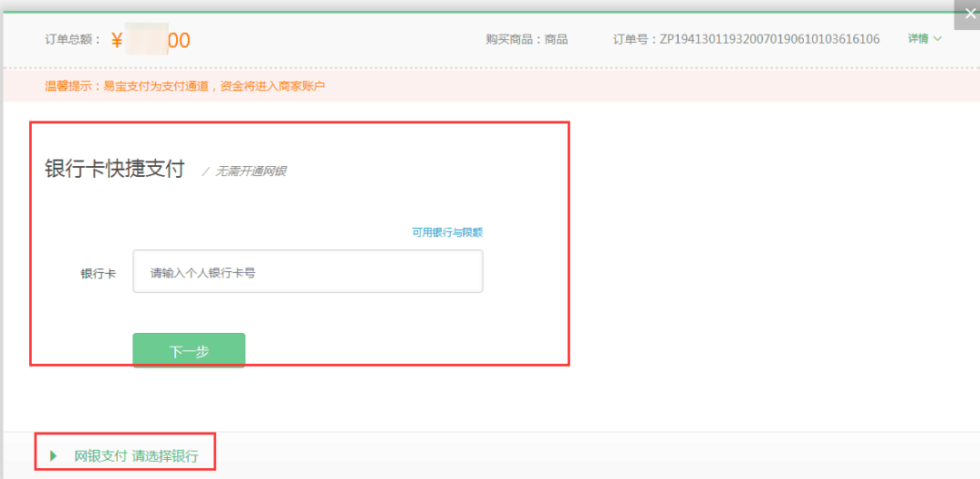Click the green triangle beside 网银支付
Viewport: 980px width, 479px height.
pos(54,456)
